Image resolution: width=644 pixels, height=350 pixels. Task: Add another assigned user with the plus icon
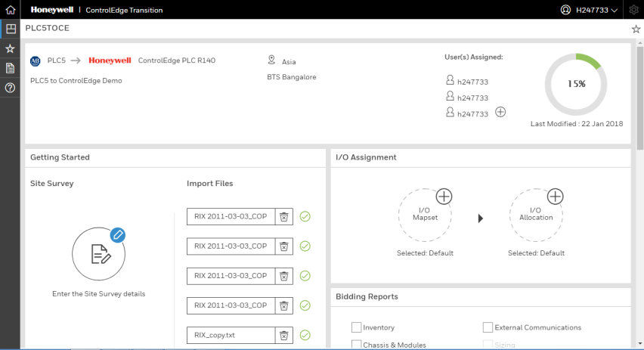500,112
